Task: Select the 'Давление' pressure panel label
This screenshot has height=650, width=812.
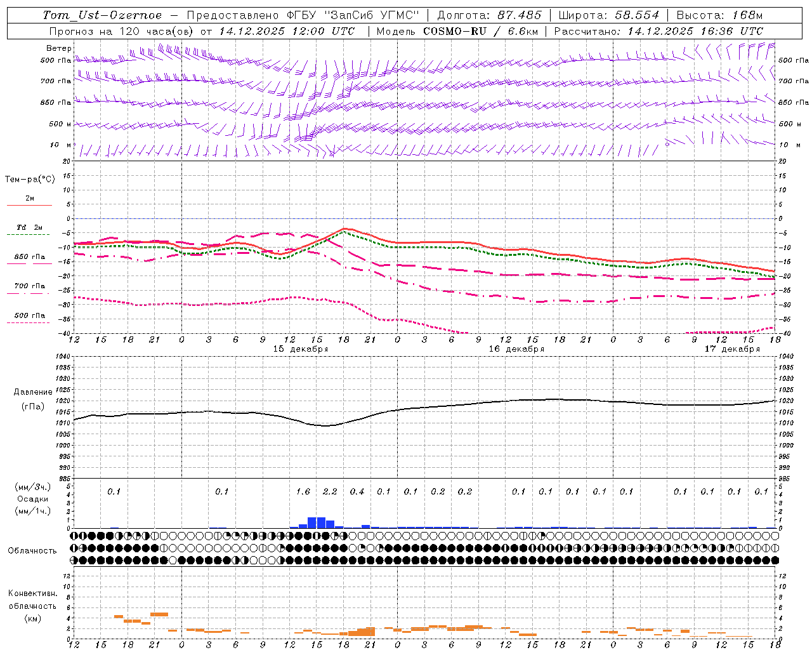Action: [33, 392]
